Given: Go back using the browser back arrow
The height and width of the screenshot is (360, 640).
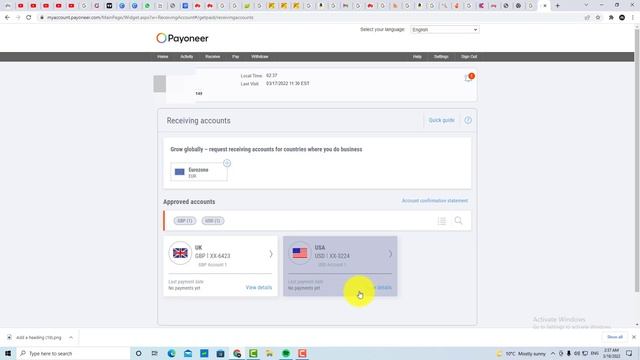Looking at the screenshot, I should click(7, 18).
